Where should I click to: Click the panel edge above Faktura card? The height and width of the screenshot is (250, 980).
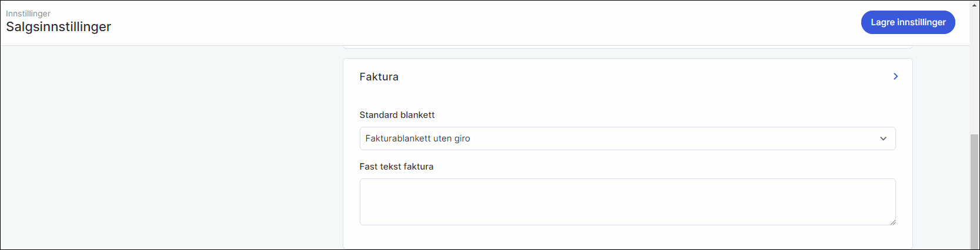(627, 47)
